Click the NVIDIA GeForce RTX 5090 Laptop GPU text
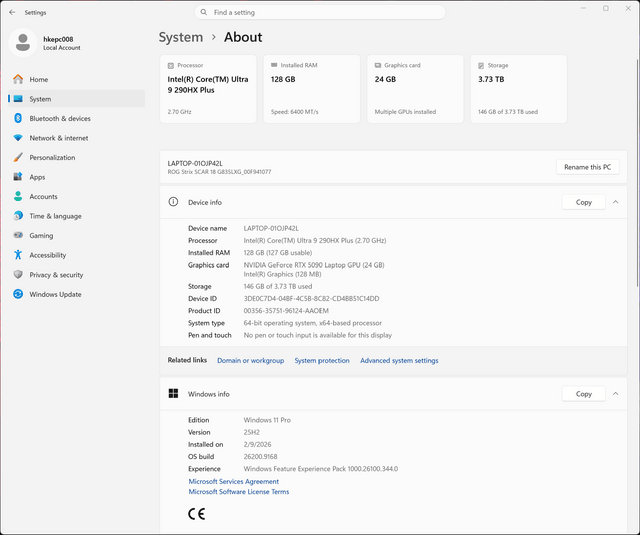Viewport: 640px width, 535px height. tap(314, 265)
